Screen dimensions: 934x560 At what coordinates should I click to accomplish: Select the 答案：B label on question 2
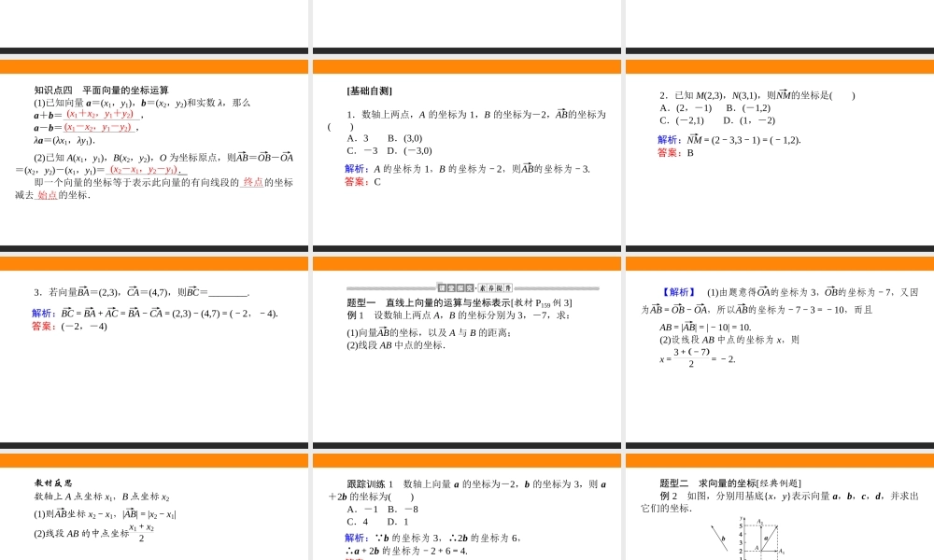(x=672, y=151)
